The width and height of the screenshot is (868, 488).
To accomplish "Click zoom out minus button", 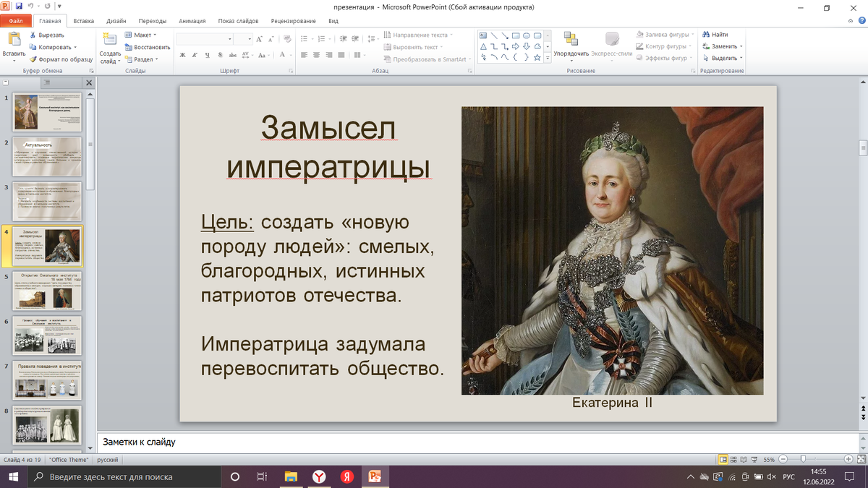I will click(782, 460).
